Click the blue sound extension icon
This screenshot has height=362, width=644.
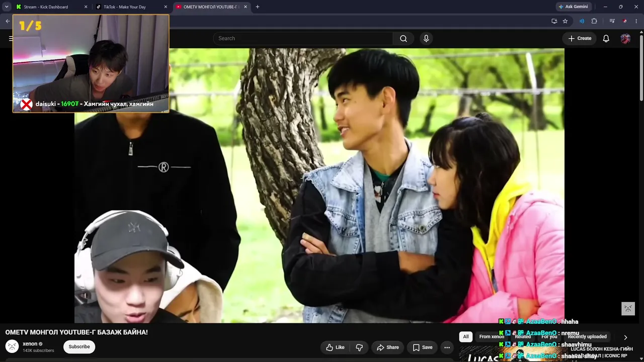click(582, 21)
